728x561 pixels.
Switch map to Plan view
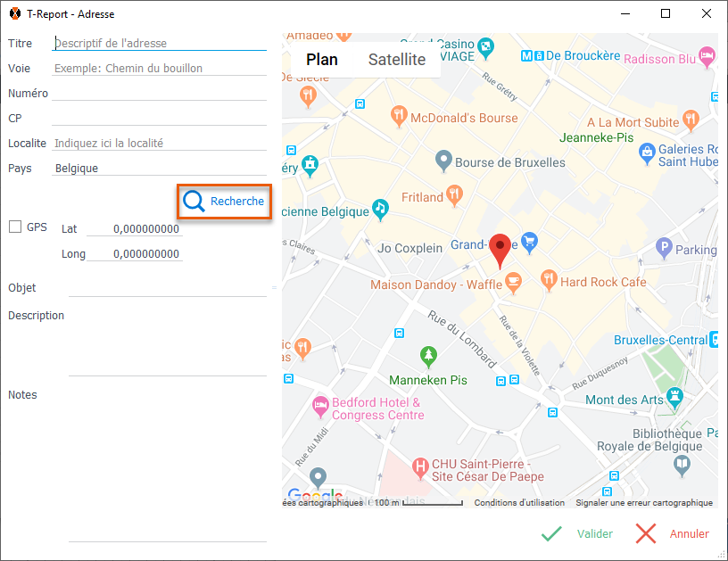click(x=322, y=60)
